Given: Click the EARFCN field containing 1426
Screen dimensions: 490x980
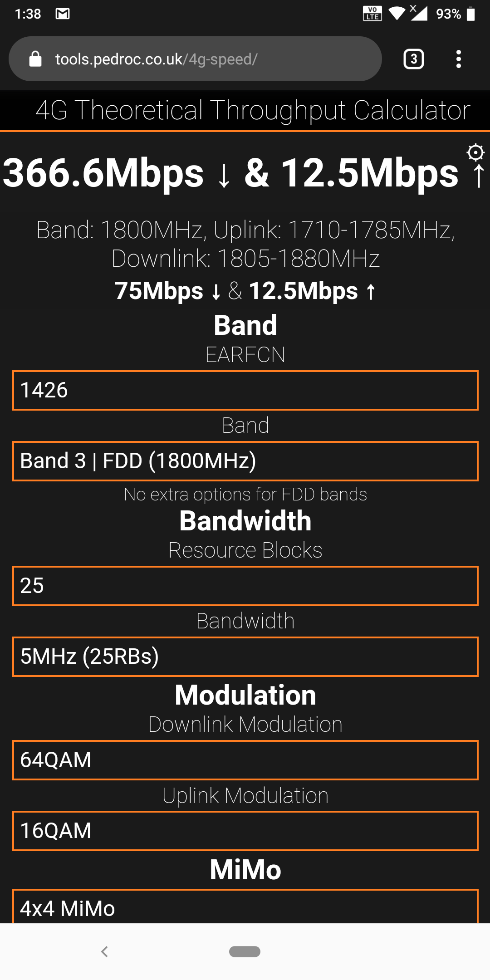Looking at the screenshot, I should pyautogui.click(x=245, y=390).
